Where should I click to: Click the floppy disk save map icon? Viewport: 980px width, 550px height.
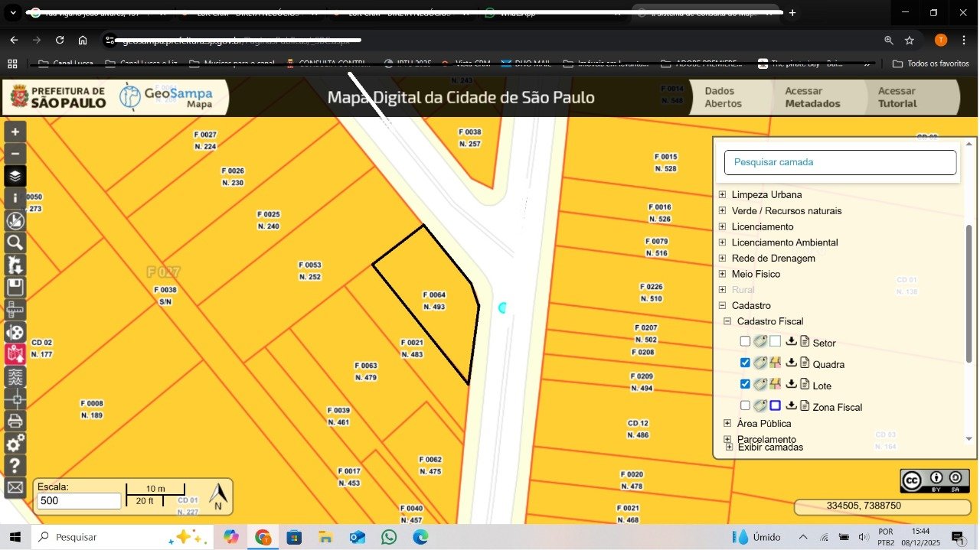pyautogui.click(x=15, y=288)
